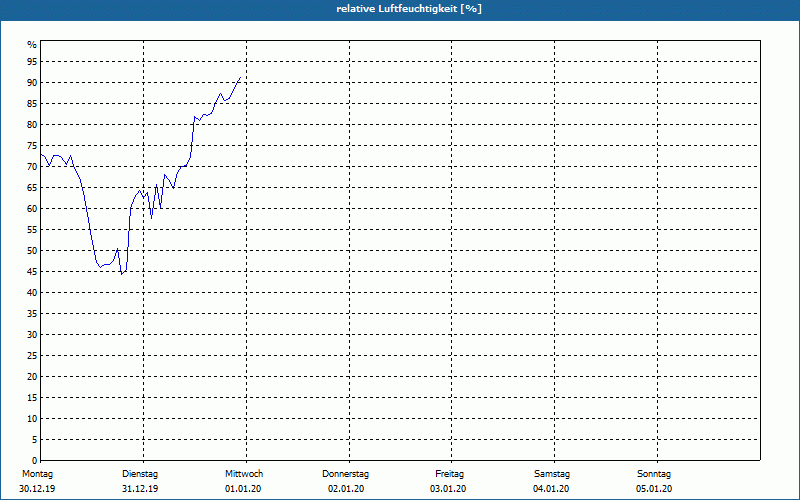
Task: Select the date label 02.01.20
Action: pos(346,489)
